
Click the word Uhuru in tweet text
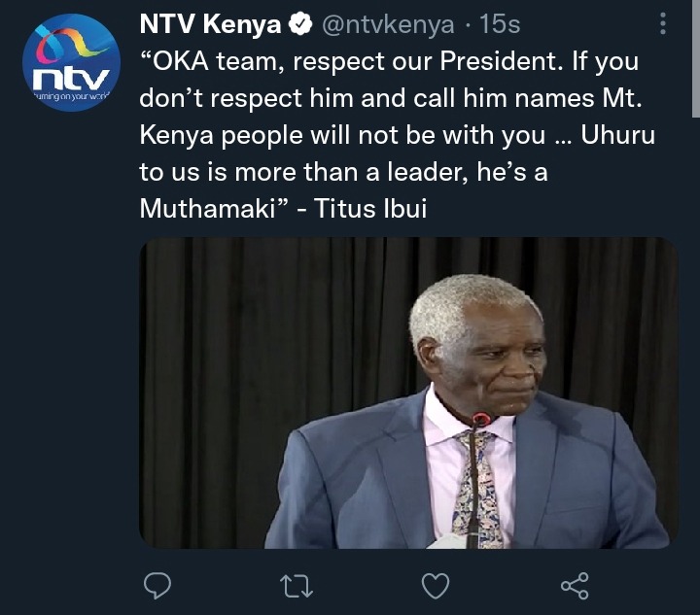(x=617, y=135)
